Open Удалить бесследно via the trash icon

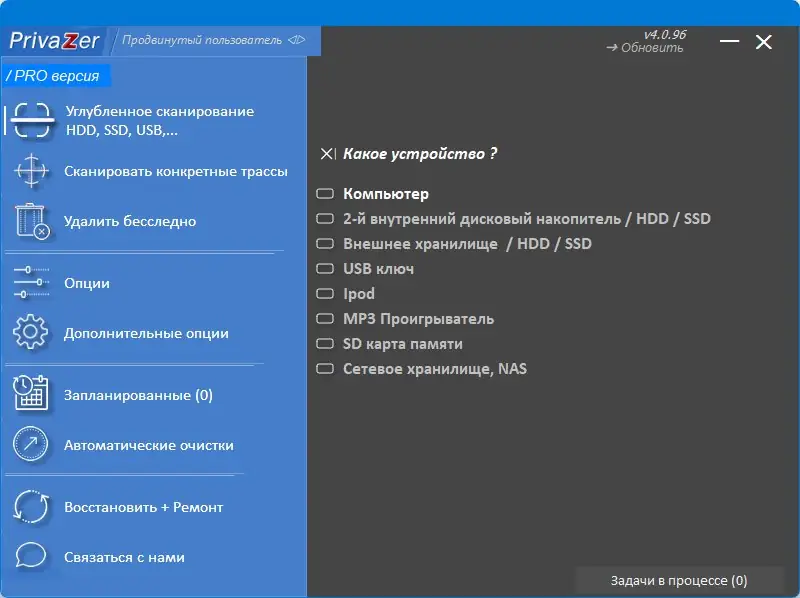31,222
